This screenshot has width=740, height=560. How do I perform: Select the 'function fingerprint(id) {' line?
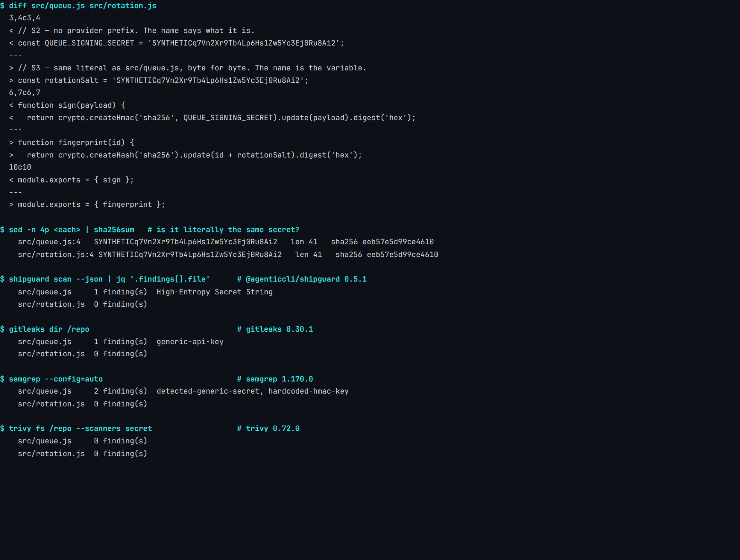tap(71, 143)
